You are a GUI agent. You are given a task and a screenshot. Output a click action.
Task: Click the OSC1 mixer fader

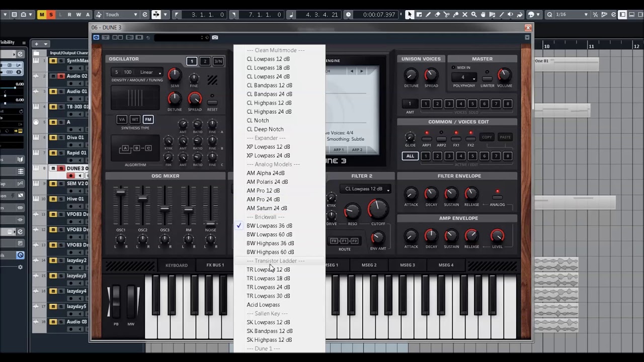(x=120, y=192)
